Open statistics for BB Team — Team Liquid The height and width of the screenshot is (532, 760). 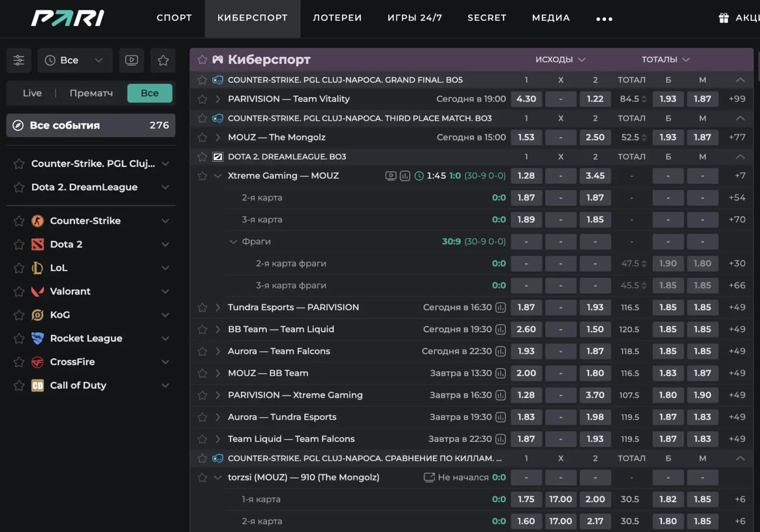501,329
